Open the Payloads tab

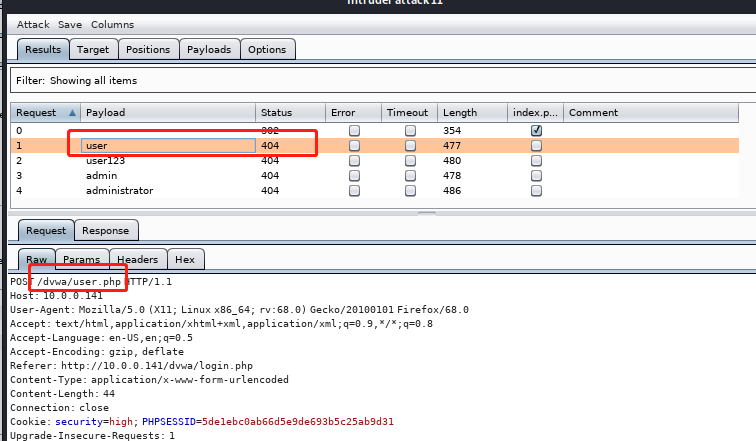coord(209,50)
